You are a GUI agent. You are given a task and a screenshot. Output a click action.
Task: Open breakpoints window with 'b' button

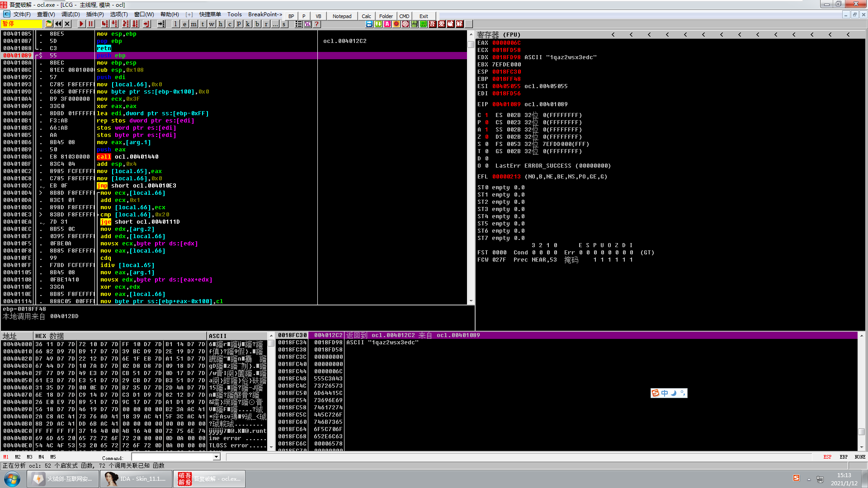(257, 24)
